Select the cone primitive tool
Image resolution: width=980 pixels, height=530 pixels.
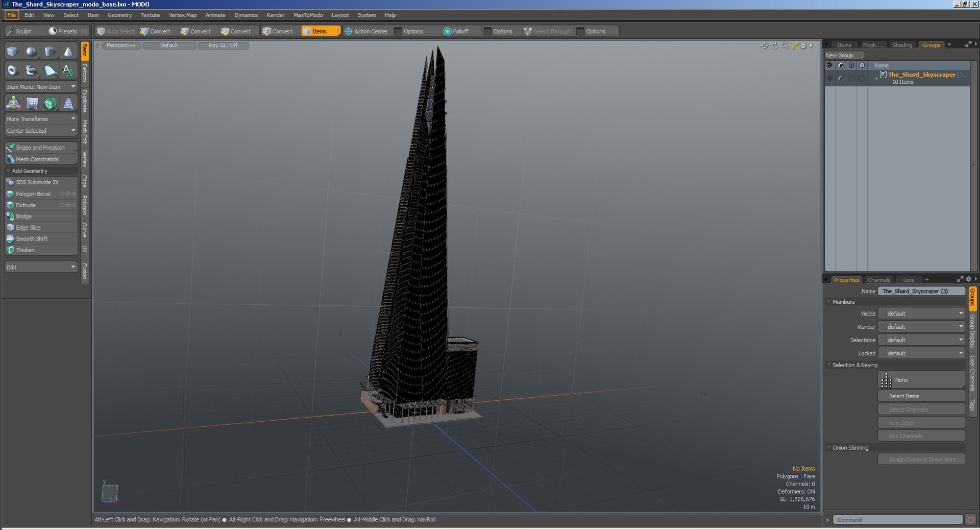pyautogui.click(x=68, y=52)
